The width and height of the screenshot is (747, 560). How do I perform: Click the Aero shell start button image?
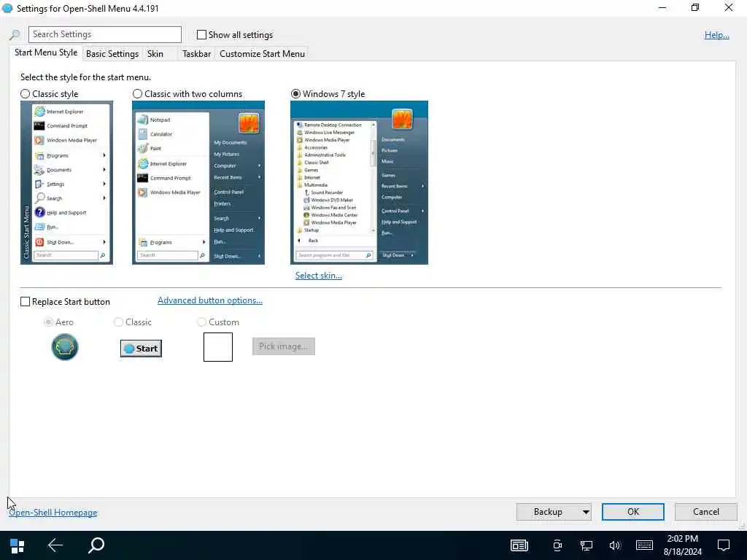point(65,347)
